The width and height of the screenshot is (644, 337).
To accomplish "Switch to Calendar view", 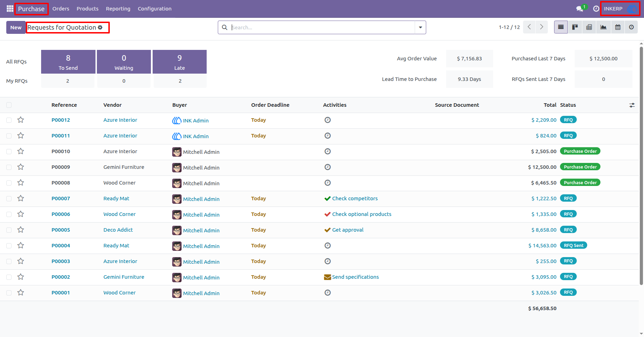I will click(618, 27).
